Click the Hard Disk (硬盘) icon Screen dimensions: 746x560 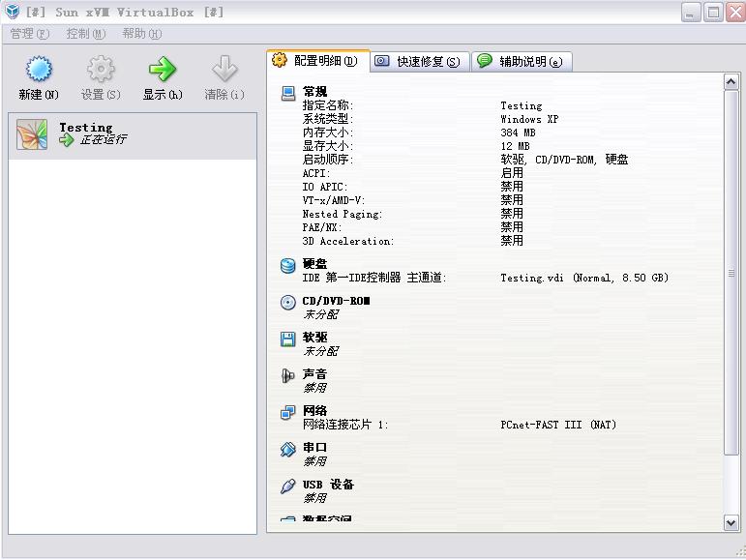287,266
